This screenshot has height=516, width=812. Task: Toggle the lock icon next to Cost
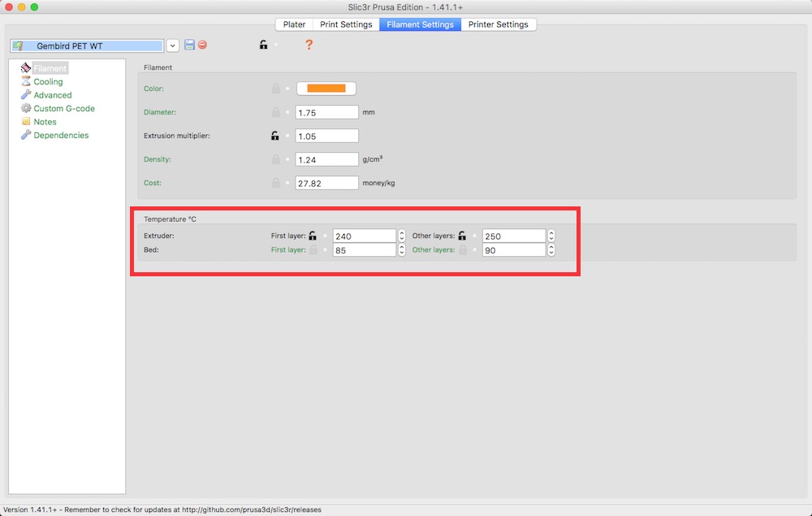point(276,183)
